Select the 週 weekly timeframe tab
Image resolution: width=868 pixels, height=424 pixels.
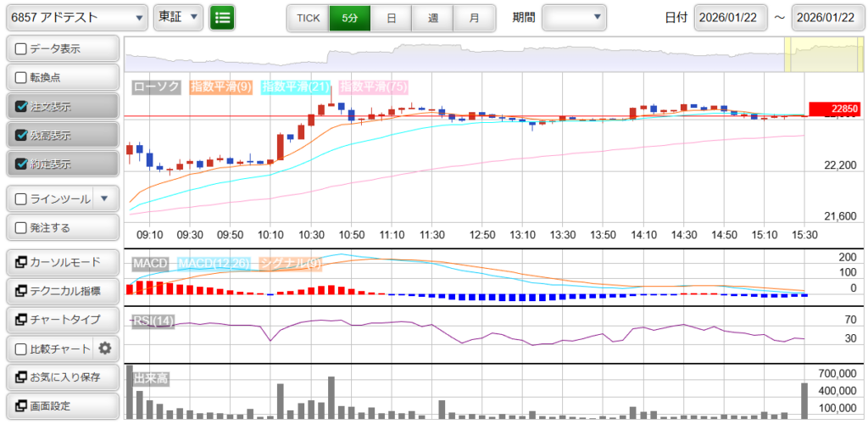432,17
